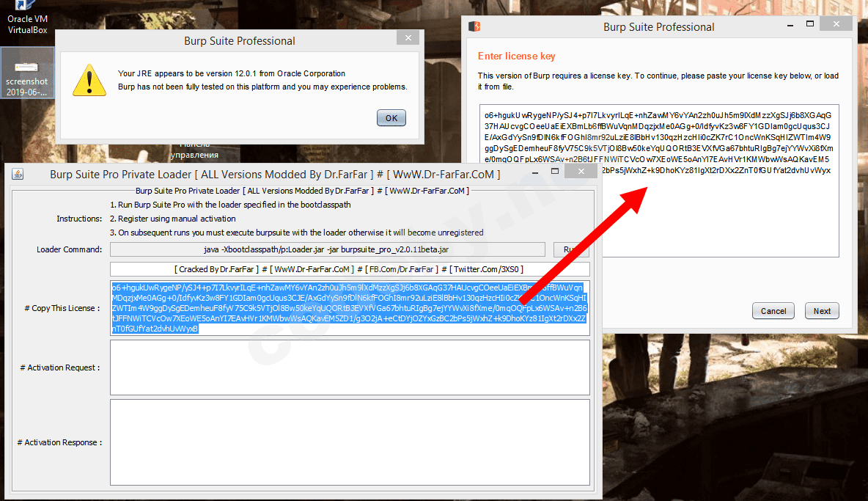
Task: Click the 'Instructions:' label
Action: [x=79, y=219]
